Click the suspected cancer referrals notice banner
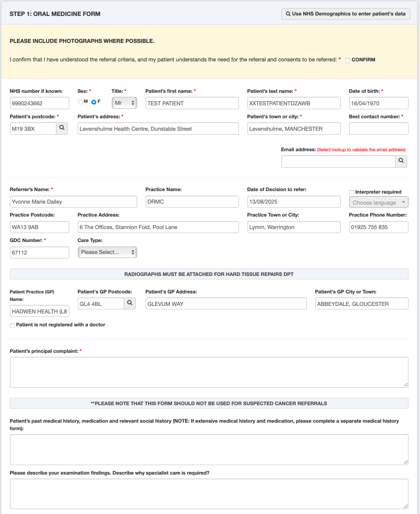Image resolution: width=420 pixels, height=514 pixels. click(209, 403)
